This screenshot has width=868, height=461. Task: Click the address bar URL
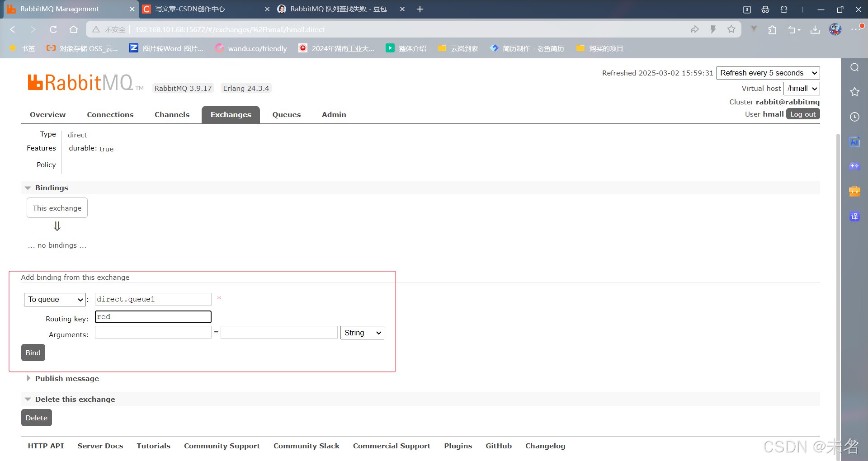(230, 29)
